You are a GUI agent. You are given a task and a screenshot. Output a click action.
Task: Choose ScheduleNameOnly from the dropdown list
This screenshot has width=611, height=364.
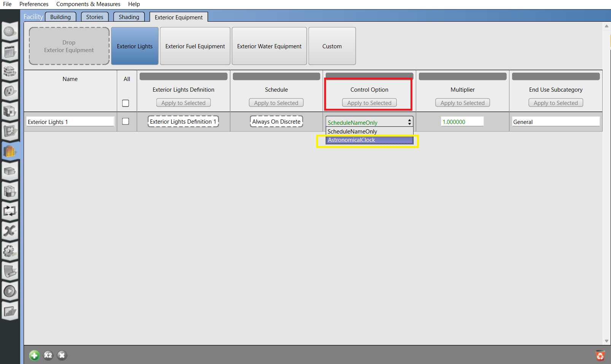[369, 132]
